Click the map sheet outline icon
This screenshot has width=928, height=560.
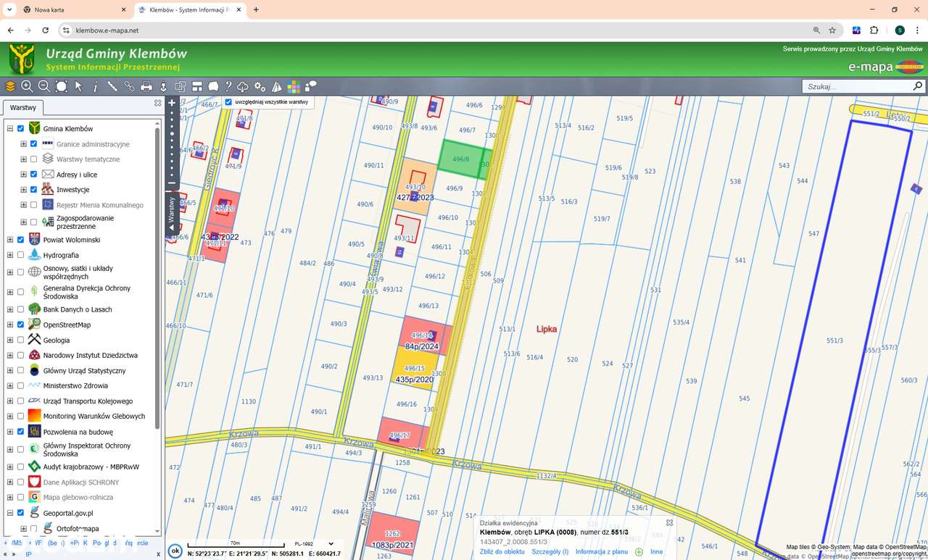[213, 86]
